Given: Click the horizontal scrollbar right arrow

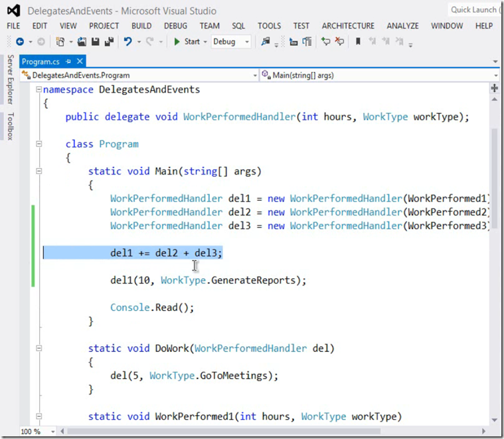Looking at the screenshot, I should [484, 431].
